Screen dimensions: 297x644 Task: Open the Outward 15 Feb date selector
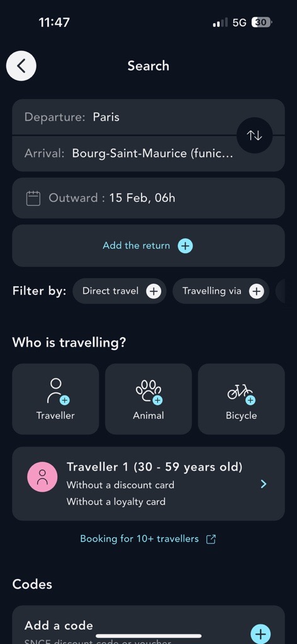tap(148, 198)
